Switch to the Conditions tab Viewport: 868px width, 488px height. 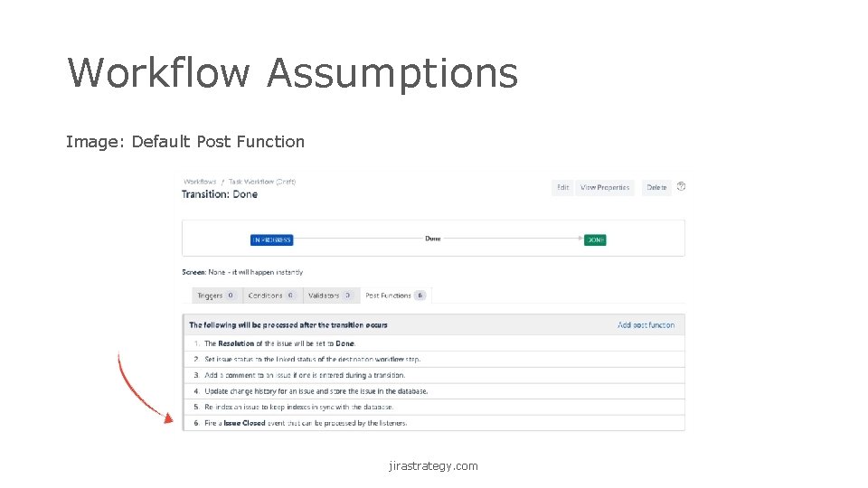coord(270,296)
